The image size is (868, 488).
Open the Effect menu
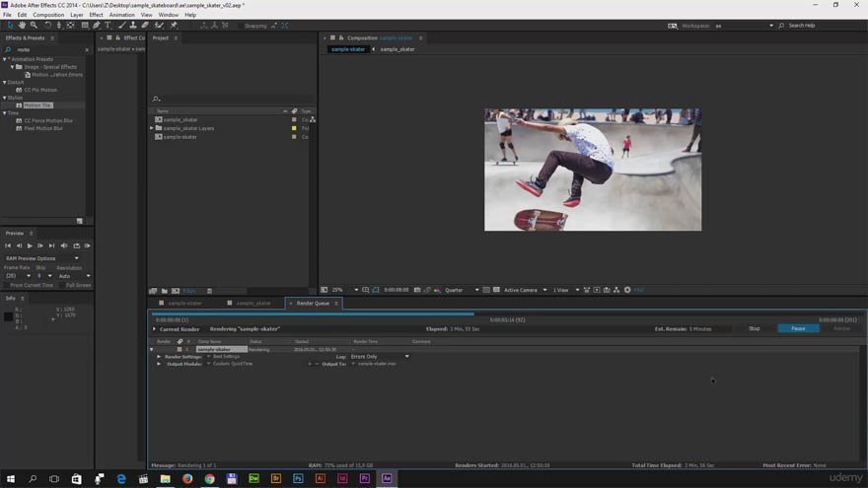click(97, 15)
